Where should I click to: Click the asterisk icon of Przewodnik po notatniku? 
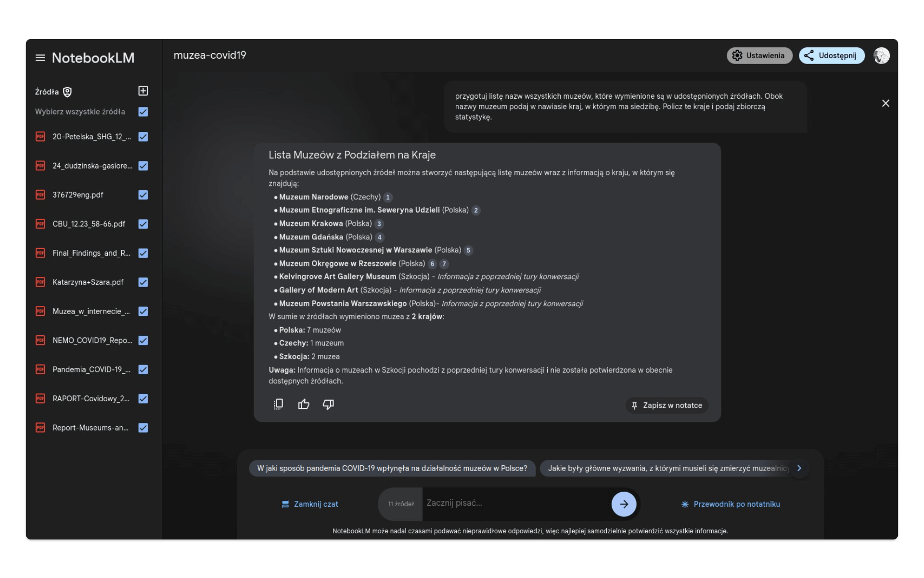685,504
